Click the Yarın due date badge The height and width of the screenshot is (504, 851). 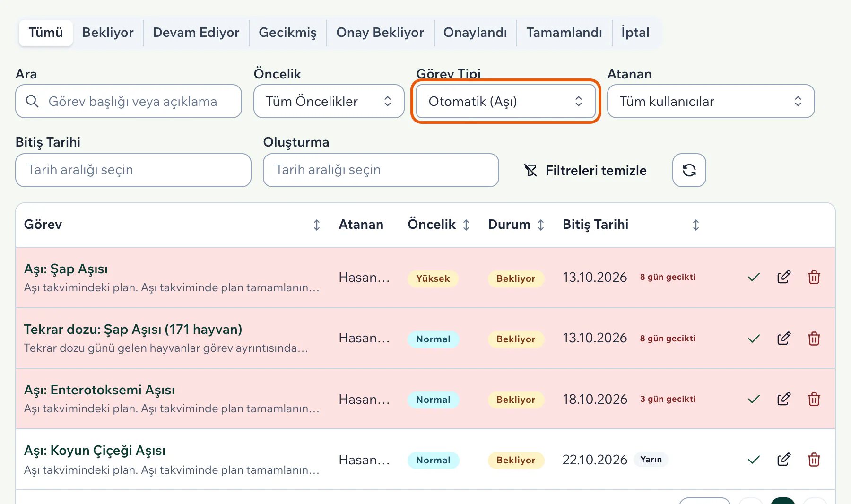click(x=651, y=460)
